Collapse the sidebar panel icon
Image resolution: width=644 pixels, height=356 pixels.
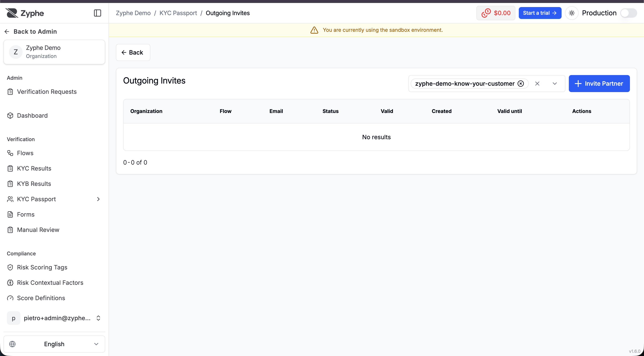(98, 13)
